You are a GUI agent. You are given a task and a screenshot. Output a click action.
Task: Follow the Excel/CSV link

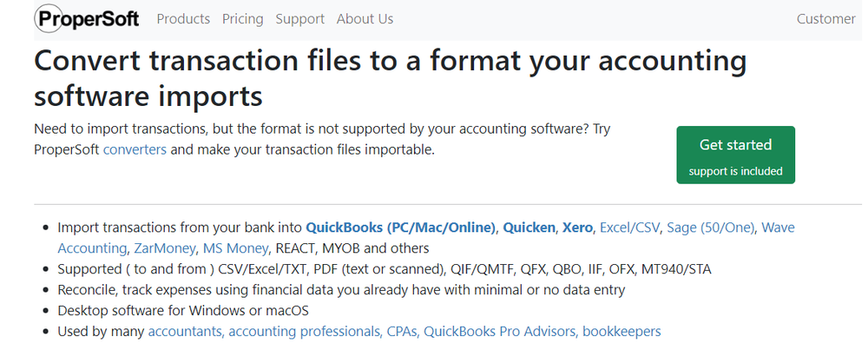[x=630, y=228]
